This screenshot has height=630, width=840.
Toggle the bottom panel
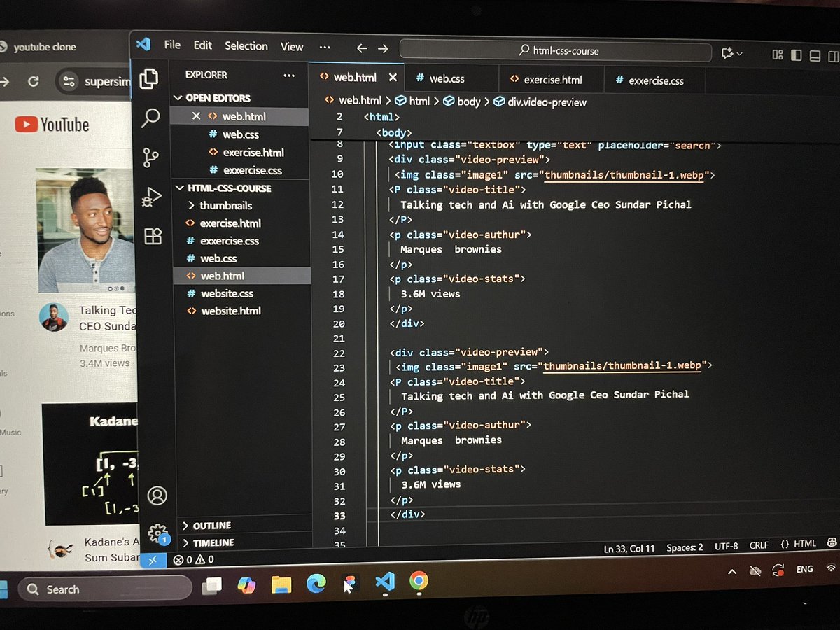(x=814, y=55)
